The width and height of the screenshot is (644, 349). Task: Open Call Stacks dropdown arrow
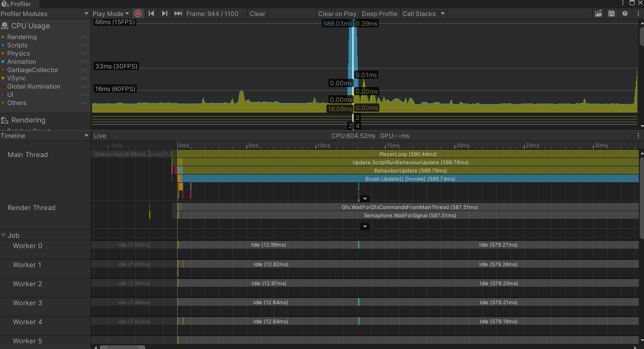click(443, 14)
